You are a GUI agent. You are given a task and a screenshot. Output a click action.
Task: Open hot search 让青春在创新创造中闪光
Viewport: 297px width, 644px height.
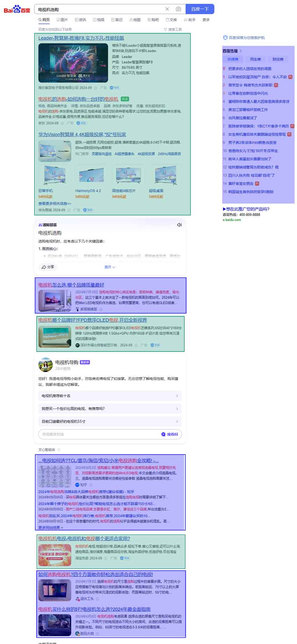pos(248,93)
